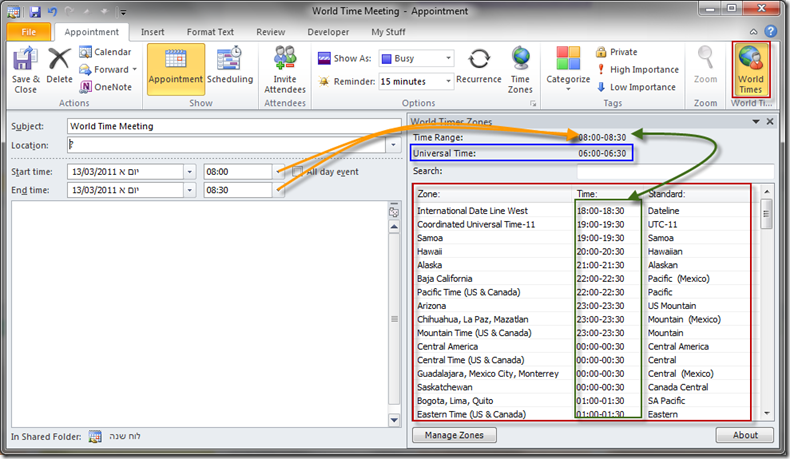Click in the Subject field
Image resolution: width=790 pixels, height=459 pixels.
(233, 126)
